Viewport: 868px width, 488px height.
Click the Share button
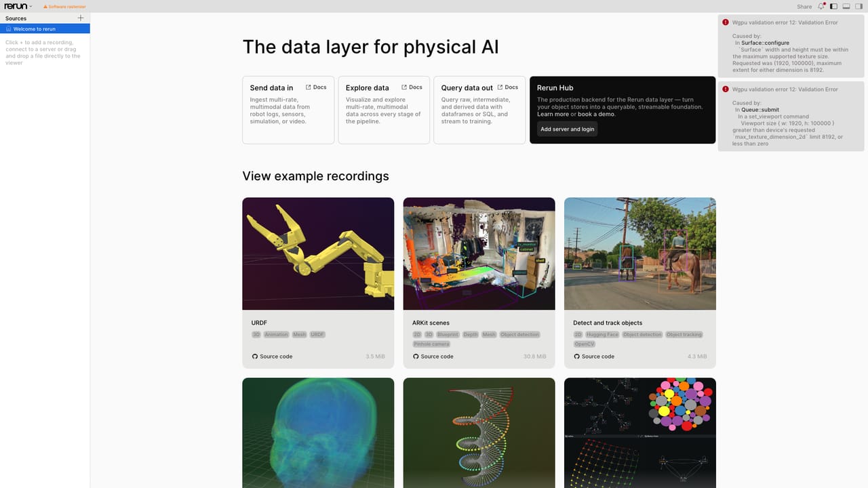click(x=804, y=6)
